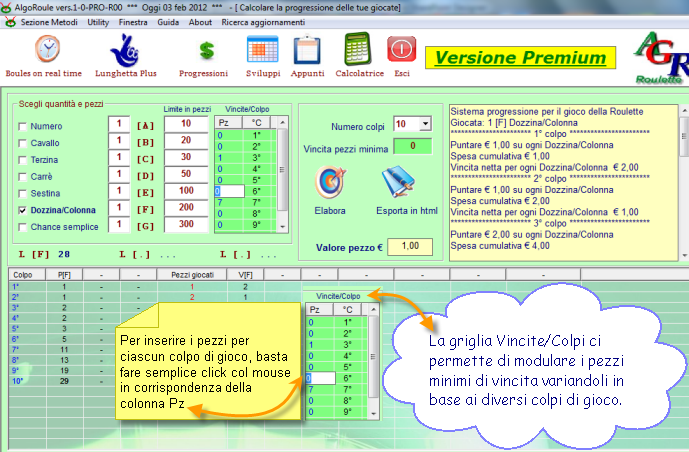The width and height of the screenshot is (689, 452).
Task: Enable the Chance semplice checkbox
Action: [x=22, y=227]
